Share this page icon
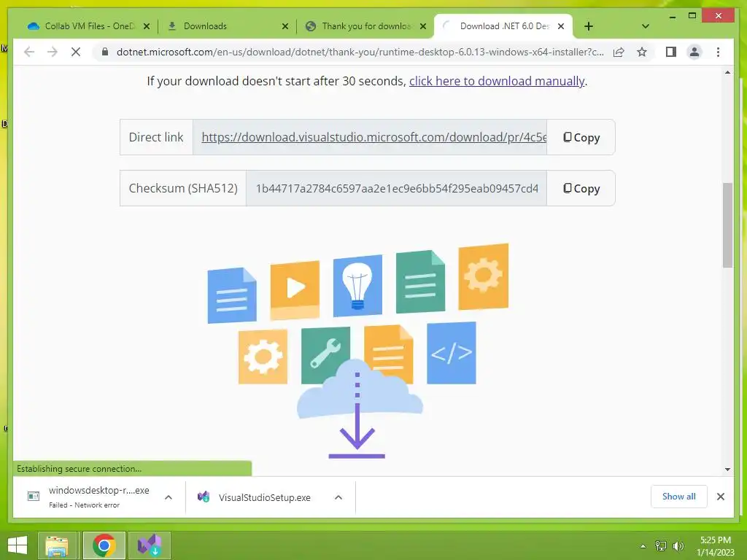The width and height of the screenshot is (747, 560). [619, 52]
